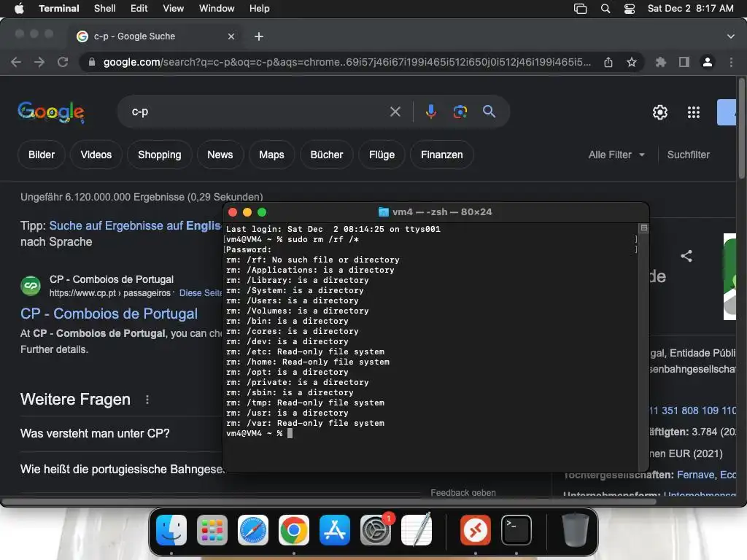Reload the Google page

pyautogui.click(x=63, y=62)
